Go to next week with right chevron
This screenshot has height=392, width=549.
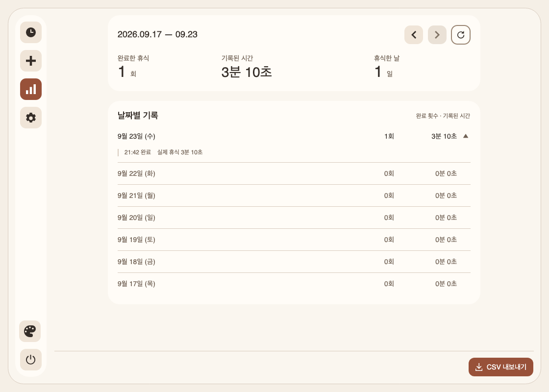coord(437,35)
